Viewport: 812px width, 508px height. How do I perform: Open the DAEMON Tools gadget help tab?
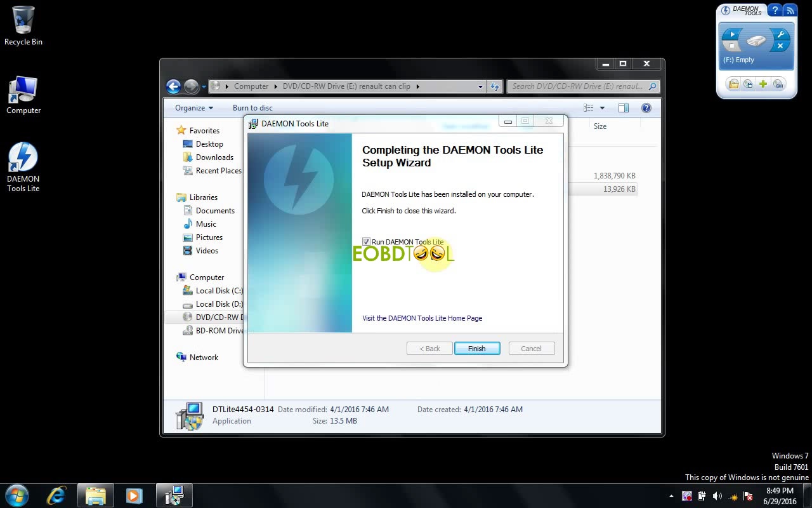(774, 11)
